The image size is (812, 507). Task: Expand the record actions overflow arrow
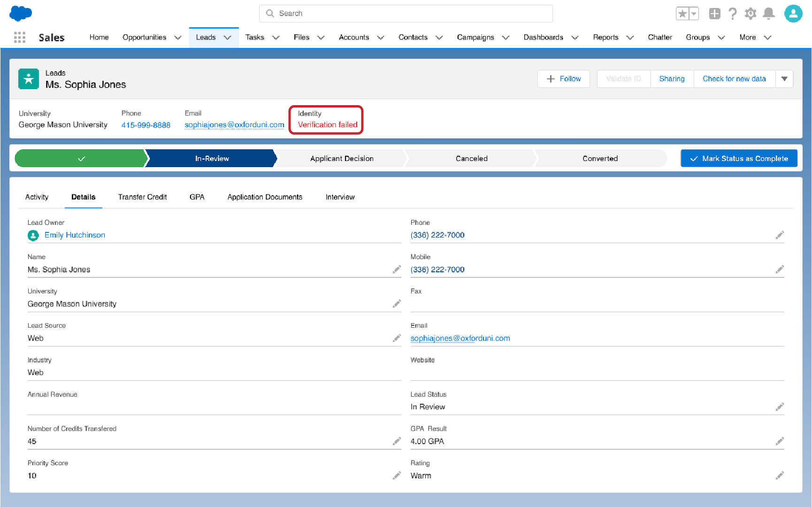pos(784,78)
